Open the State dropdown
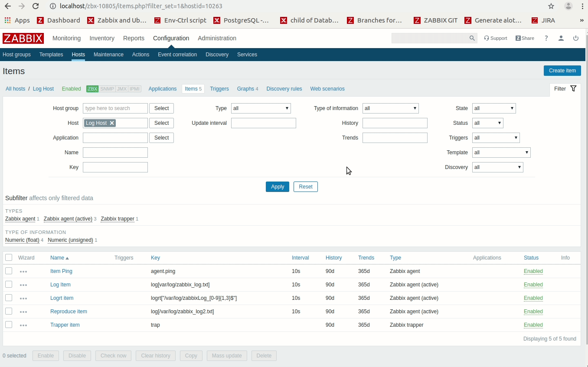Image resolution: width=588 pixels, height=367 pixels. coord(494,108)
